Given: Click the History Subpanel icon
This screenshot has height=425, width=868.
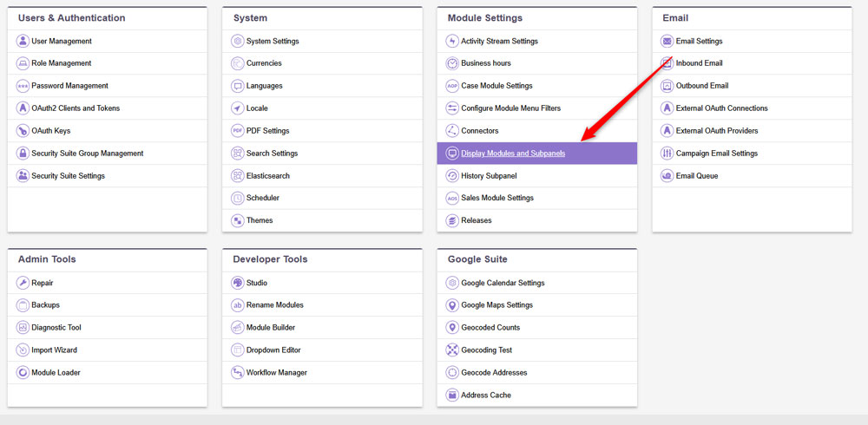Looking at the screenshot, I should 452,175.
